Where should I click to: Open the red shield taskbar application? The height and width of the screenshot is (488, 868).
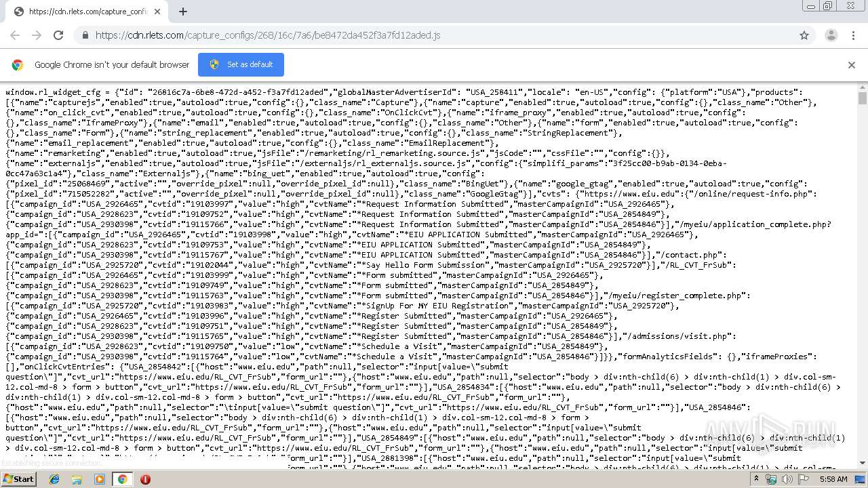coord(145,479)
